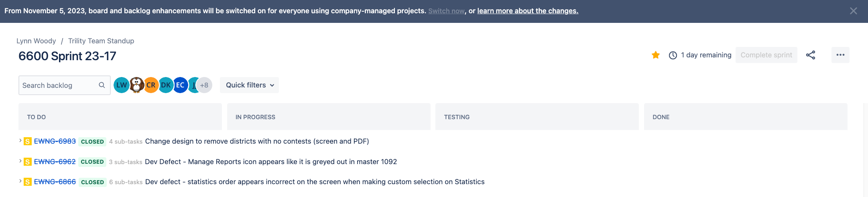Viewport: 868px width, 197px height.
Task: Open the share board icon
Action: pos(811,55)
